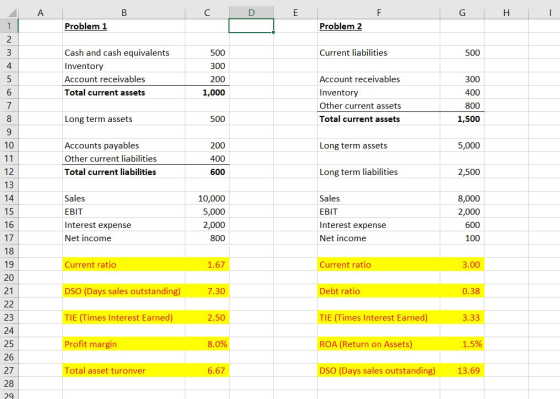Select column E header
The height and width of the screenshot is (399, 560).
[295, 13]
